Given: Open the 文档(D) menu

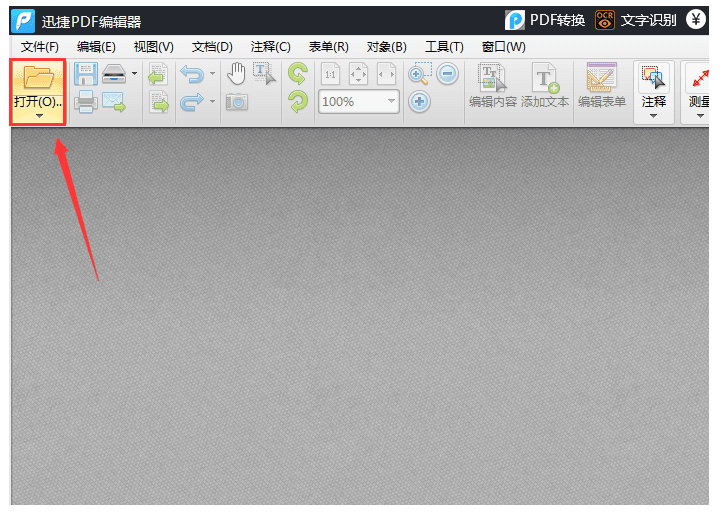Looking at the screenshot, I should coord(212,47).
